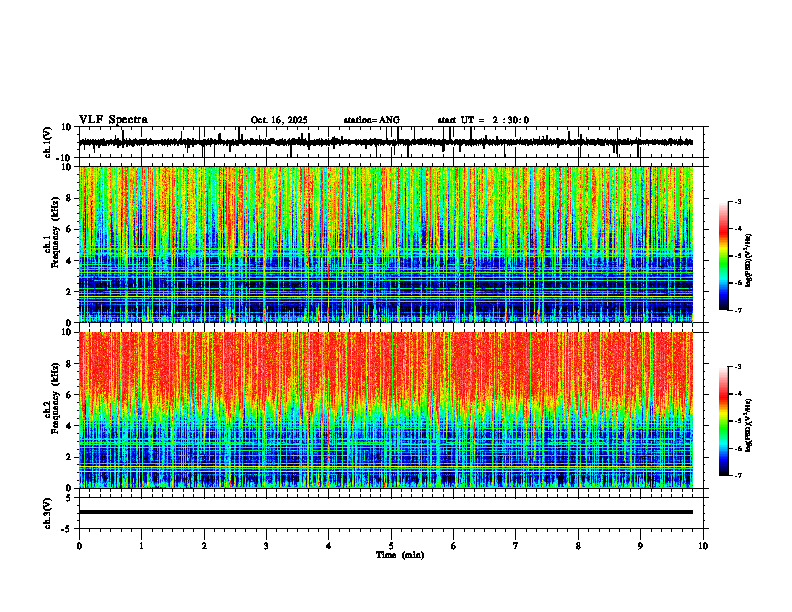Click the "-5" tick on ch.3(V) axis

pyautogui.click(x=67, y=529)
